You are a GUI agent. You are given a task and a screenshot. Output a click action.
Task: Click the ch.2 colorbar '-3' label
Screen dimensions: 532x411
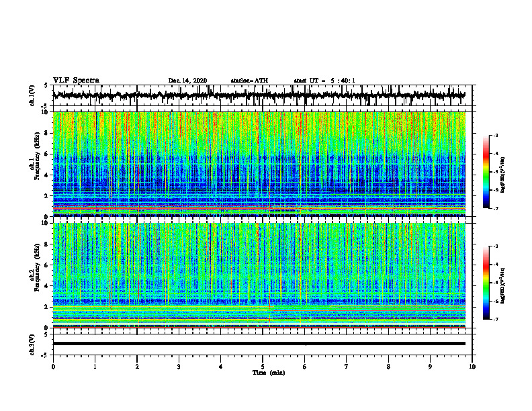tap(495, 246)
